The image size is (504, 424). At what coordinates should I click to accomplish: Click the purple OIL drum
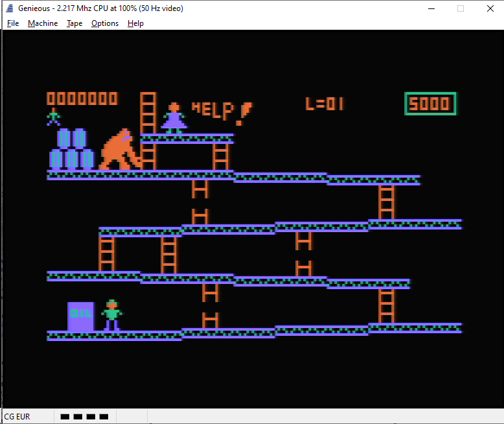[x=81, y=316]
